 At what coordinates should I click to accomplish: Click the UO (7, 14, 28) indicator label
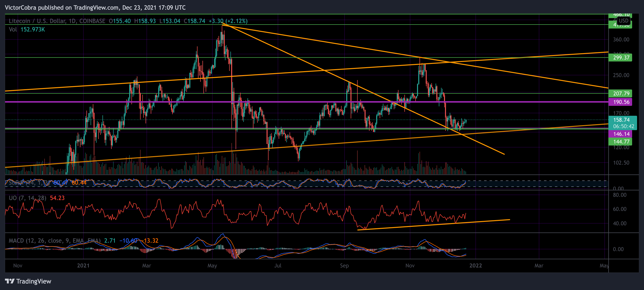click(27, 198)
